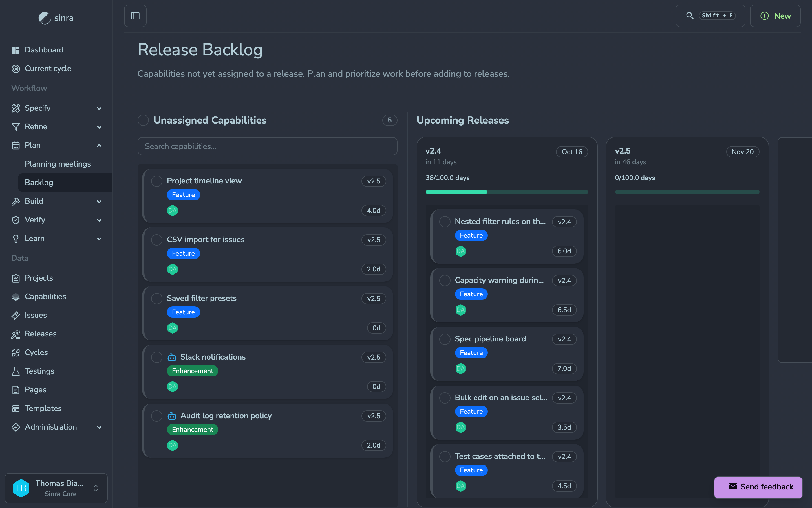Click the Capabilities layers icon
Image resolution: width=812 pixels, height=508 pixels.
tap(16, 297)
